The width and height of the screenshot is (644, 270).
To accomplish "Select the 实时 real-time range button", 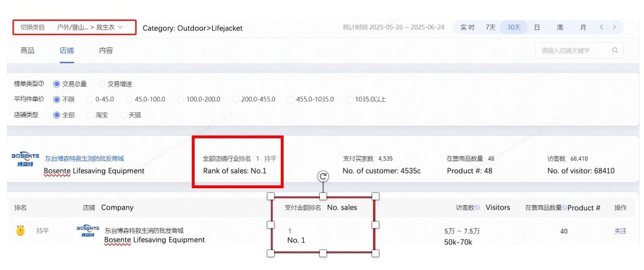I will pos(467,27).
